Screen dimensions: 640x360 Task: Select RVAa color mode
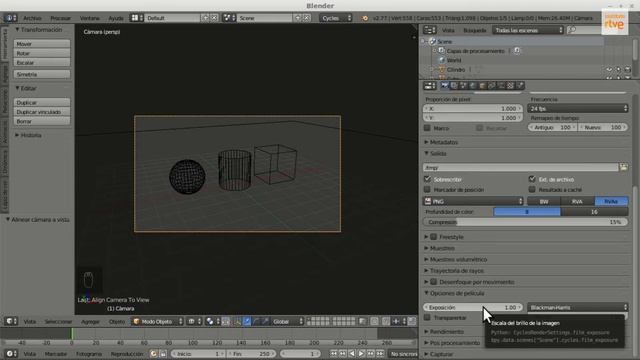pos(611,201)
